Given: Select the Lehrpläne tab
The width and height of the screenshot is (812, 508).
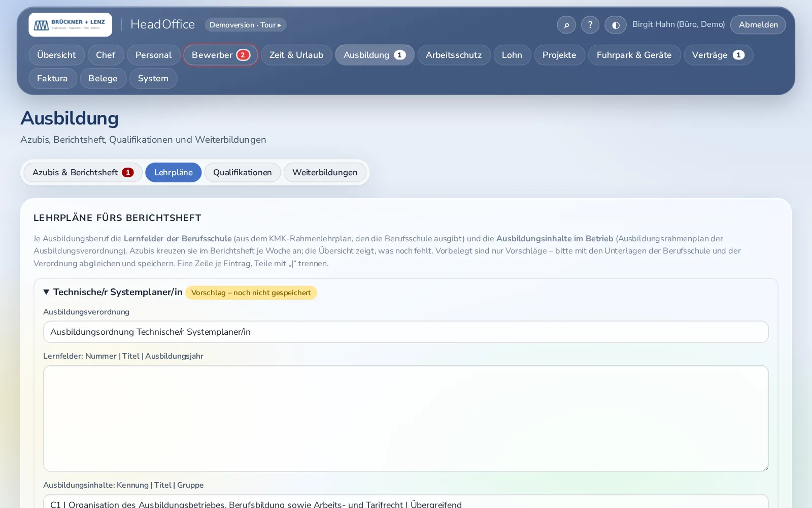Looking at the screenshot, I should click(174, 172).
